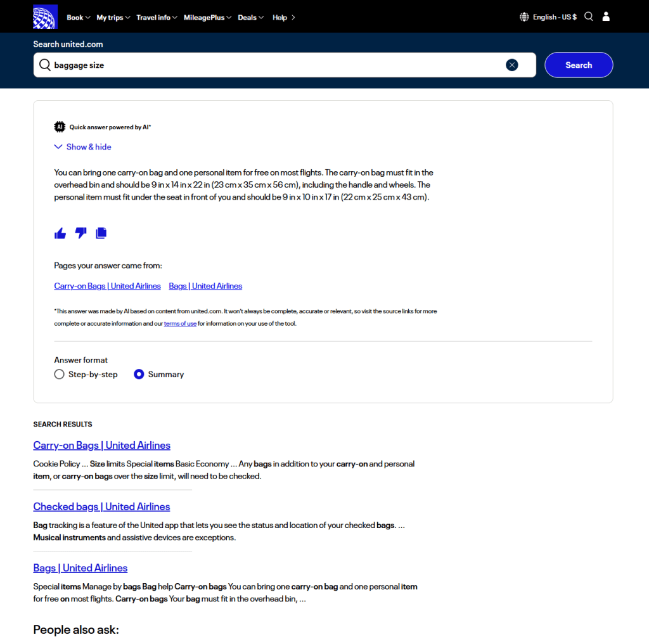The height and width of the screenshot is (644, 649).
Task: Expand the Travel info menu
Action: coord(153,17)
